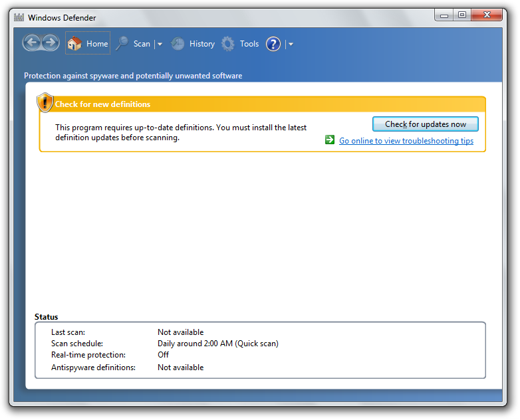Click the Forward arrow navigation button
Viewport: 520px width, 420px height.
pyautogui.click(x=51, y=43)
